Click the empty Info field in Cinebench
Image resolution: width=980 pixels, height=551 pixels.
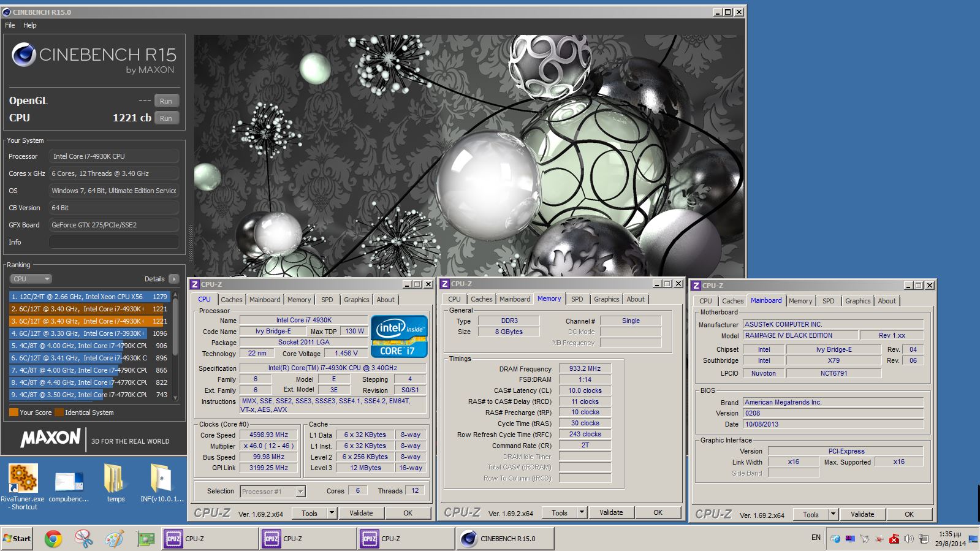(114, 242)
